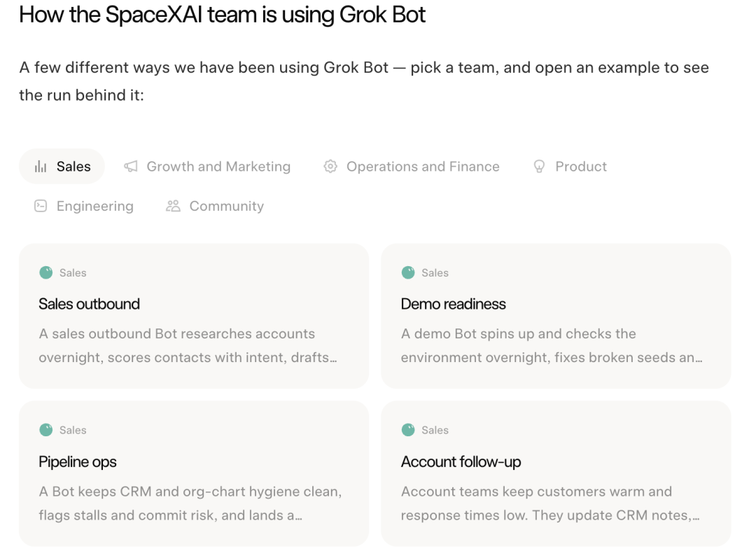
Task: Open the Sales outbound example title
Action: coord(89,304)
